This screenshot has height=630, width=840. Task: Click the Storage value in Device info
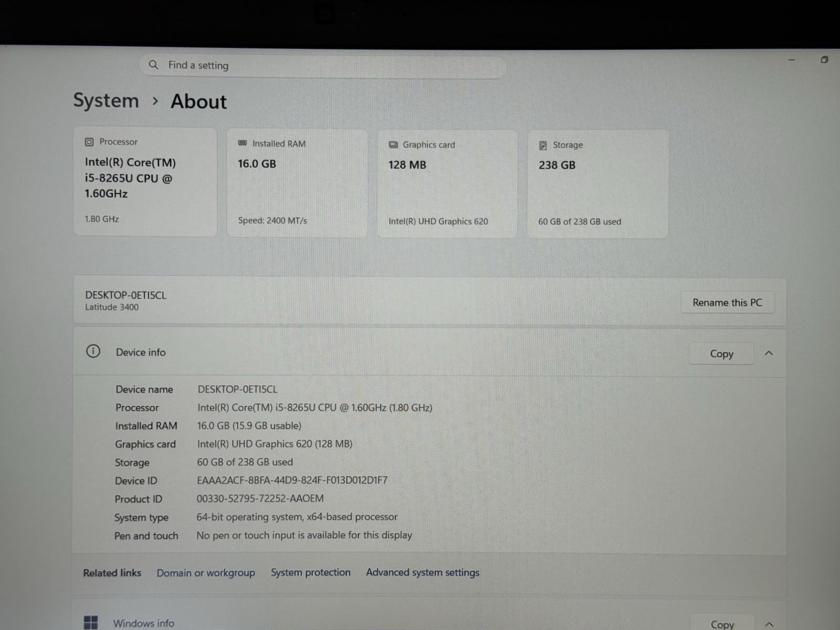click(245, 462)
